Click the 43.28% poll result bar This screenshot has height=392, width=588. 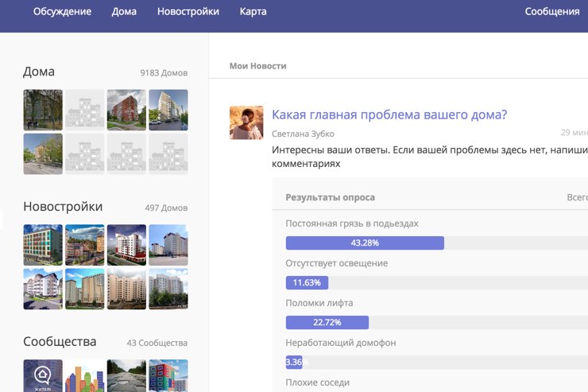365,243
